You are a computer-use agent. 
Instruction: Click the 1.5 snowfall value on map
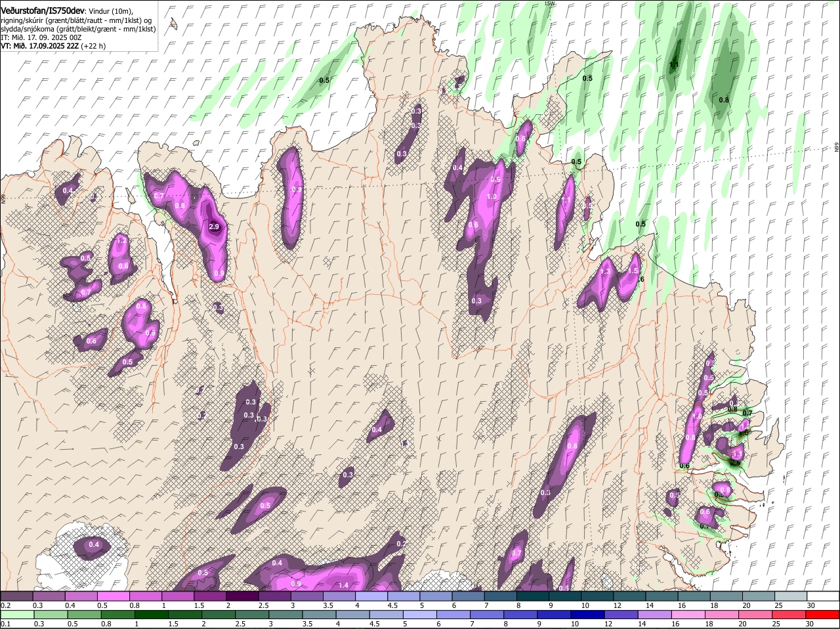point(633,271)
